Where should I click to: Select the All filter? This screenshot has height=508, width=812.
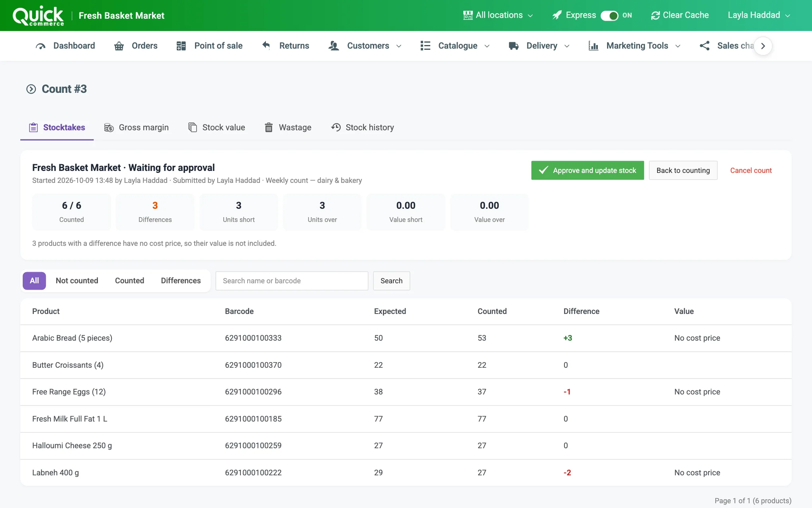[34, 281]
